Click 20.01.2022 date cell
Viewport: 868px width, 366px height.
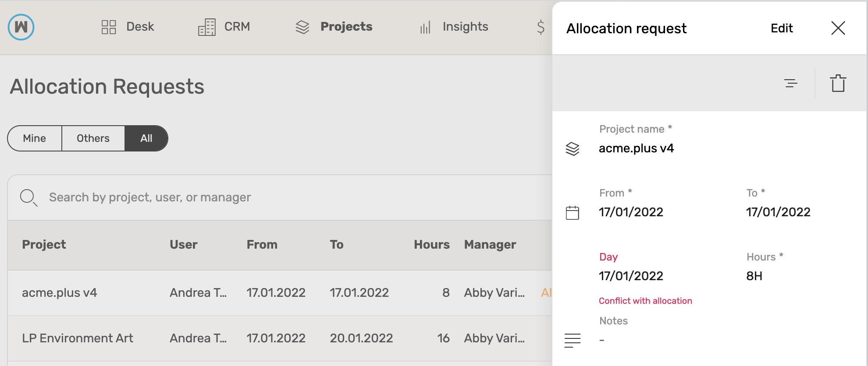click(x=361, y=338)
